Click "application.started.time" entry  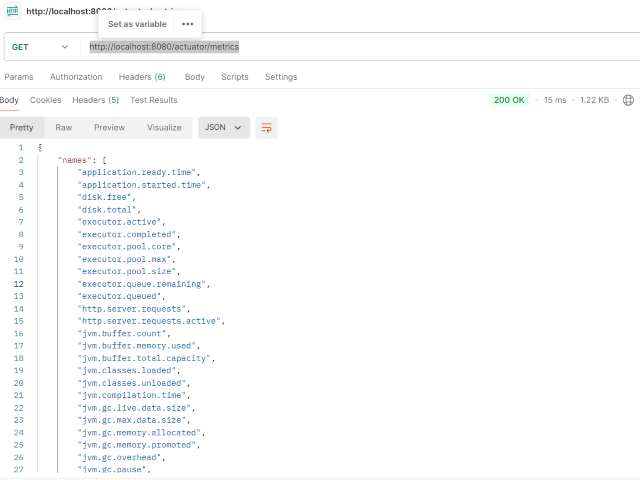coord(142,185)
